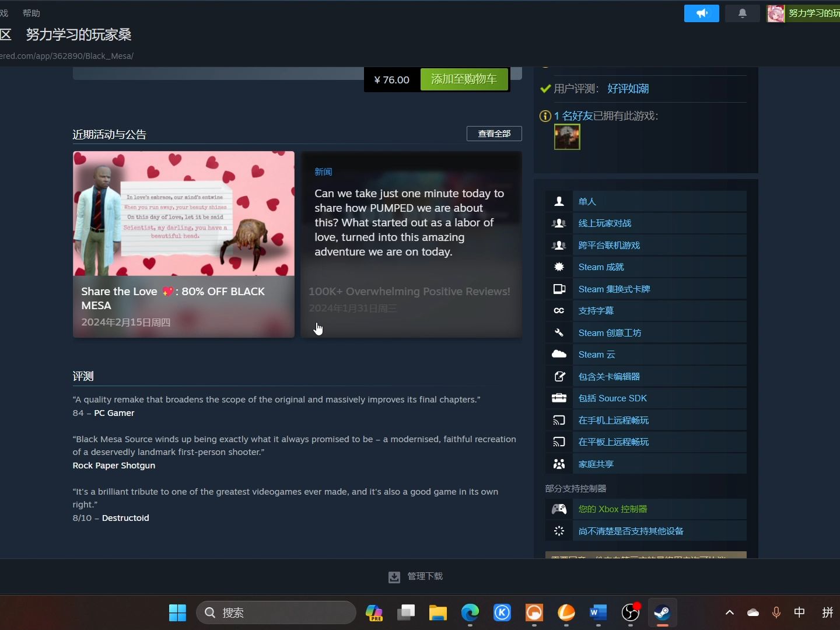Switch to Steam taskbar icon
840x630 pixels.
pos(662,612)
